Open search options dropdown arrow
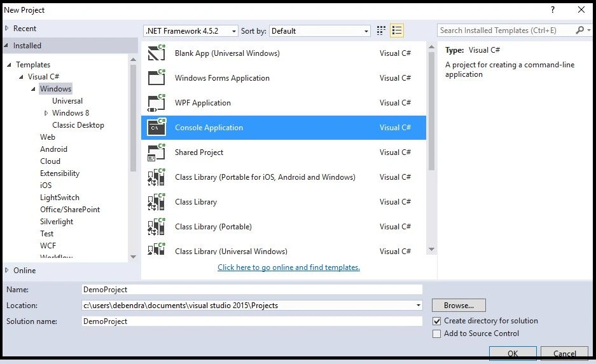 [589, 30]
